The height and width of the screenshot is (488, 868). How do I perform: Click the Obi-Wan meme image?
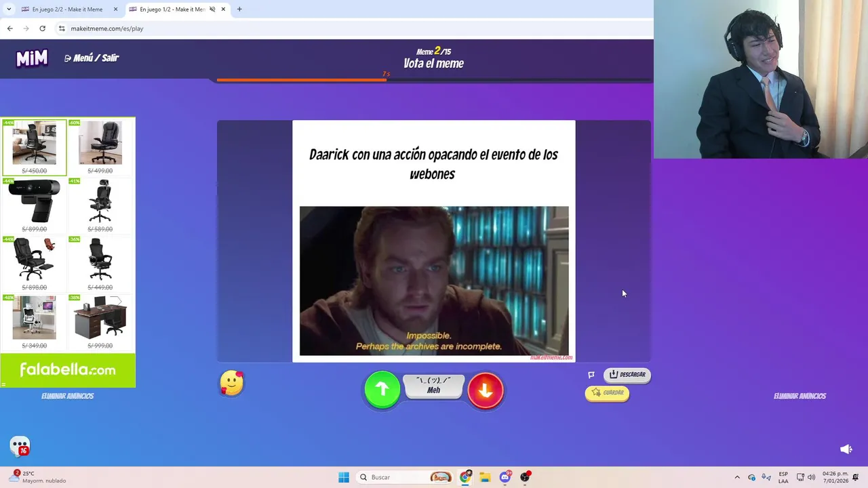pyautogui.click(x=434, y=281)
